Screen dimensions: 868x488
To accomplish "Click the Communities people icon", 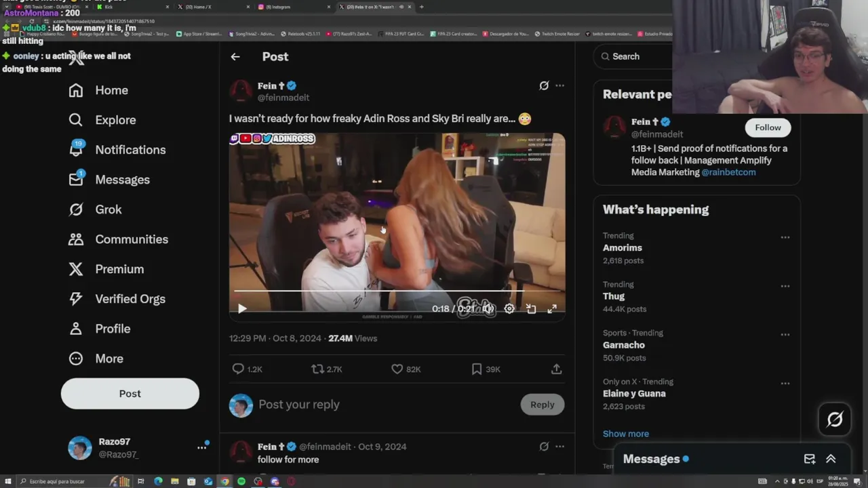I will click(76, 239).
